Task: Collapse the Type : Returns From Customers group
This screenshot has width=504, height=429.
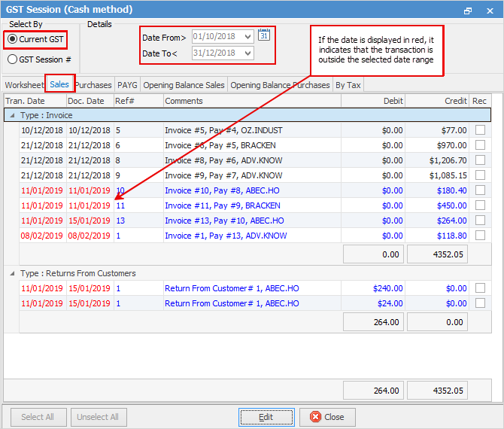Action: (x=12, y=274)
